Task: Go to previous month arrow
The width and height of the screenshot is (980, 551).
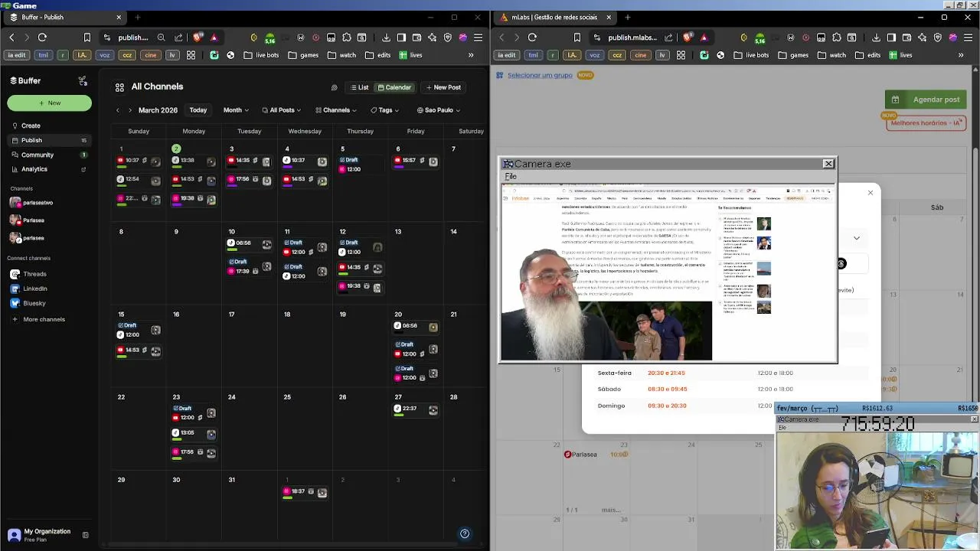Action: pyautogui.click(x=117, y=110)
